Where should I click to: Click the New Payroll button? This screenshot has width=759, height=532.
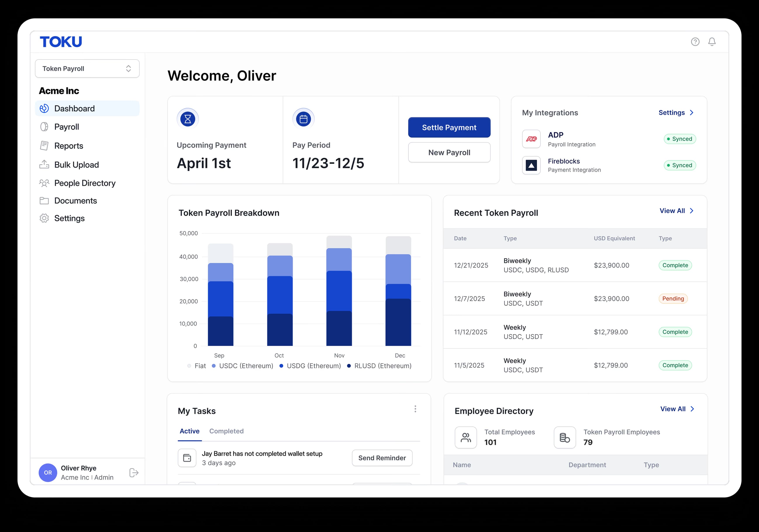[449, 152]
